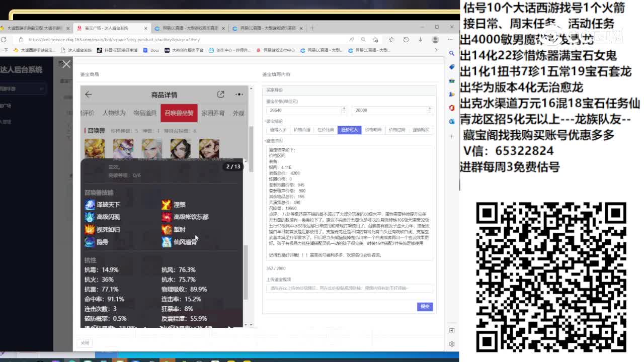Open the 抖音-记录美好生活 bookmark
This screenshot has width=644, height=362.
click(x=117, y=50)
